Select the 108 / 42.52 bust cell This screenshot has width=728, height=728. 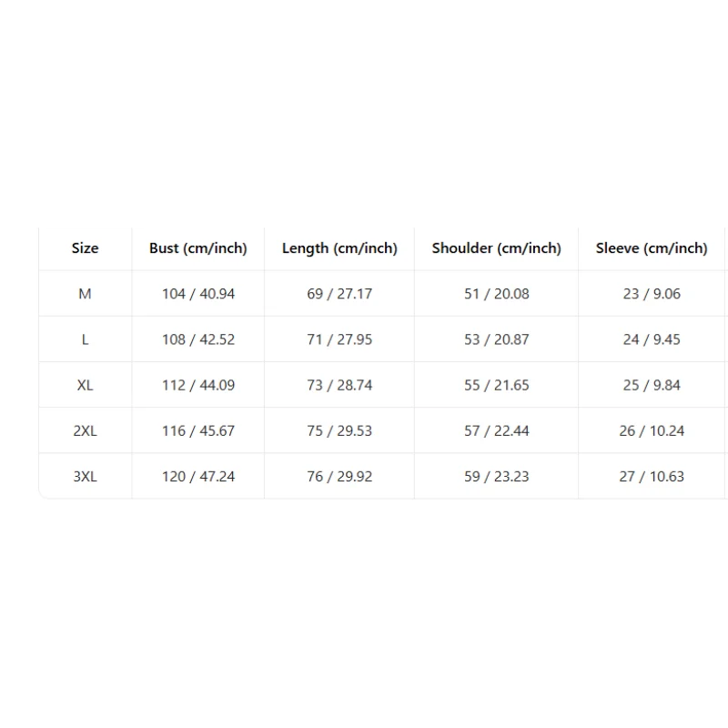coord(198,339)
